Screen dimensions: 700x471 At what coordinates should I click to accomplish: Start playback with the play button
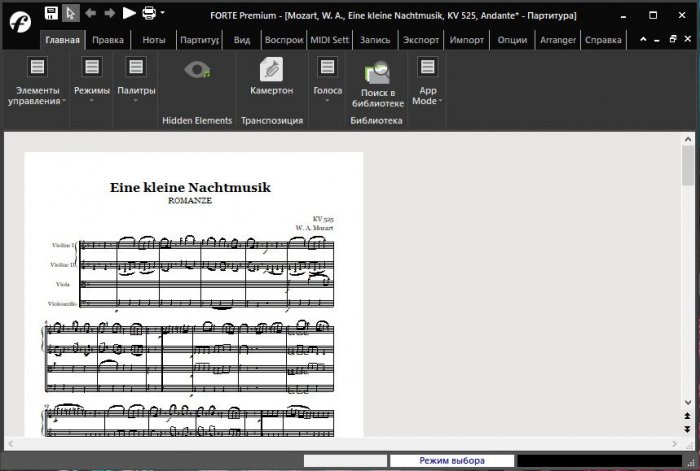click(129, 13)
